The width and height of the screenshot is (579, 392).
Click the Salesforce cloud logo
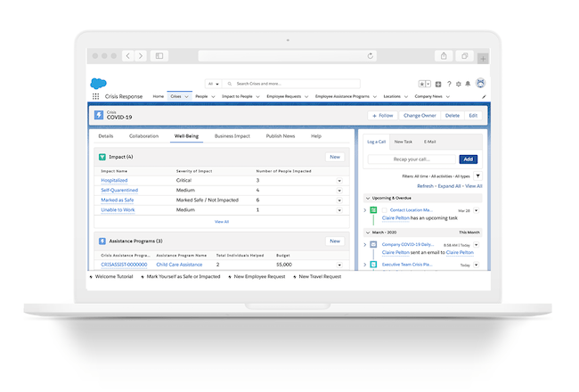[98, 83]
